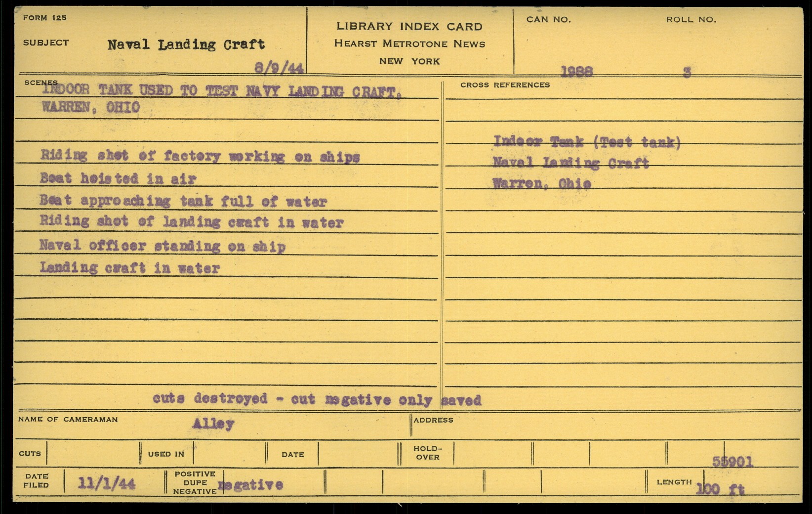Click the 'cuts destroyed - cut negative only saved' note

pos(317,399)
